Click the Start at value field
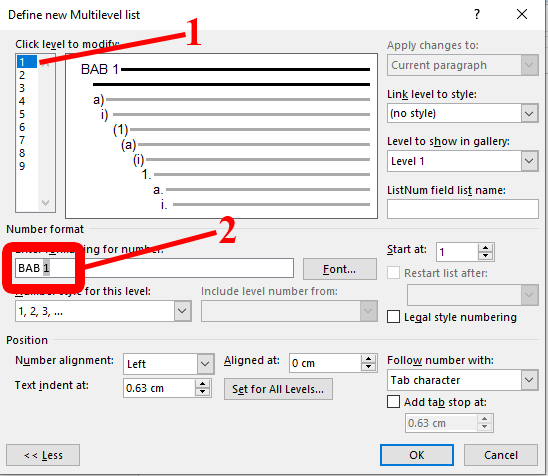The height and width of the screenshot is (476, 548). (x=457, y=252)
